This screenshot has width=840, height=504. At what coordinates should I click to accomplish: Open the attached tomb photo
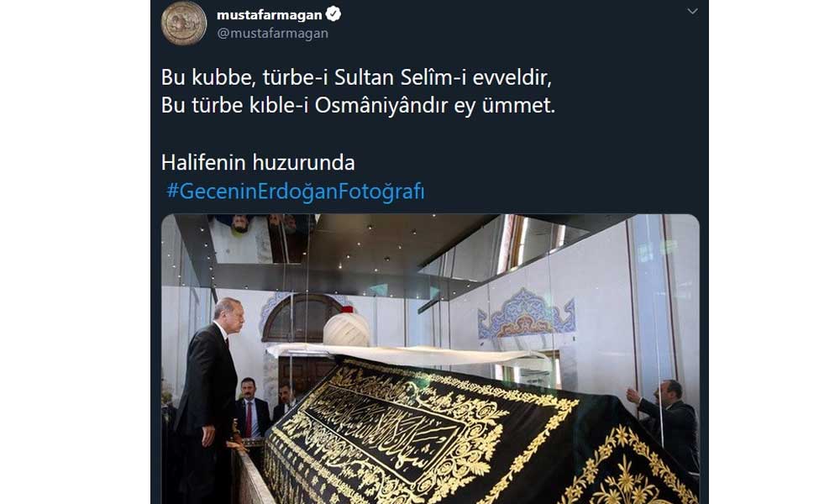(x=430, y=359)
